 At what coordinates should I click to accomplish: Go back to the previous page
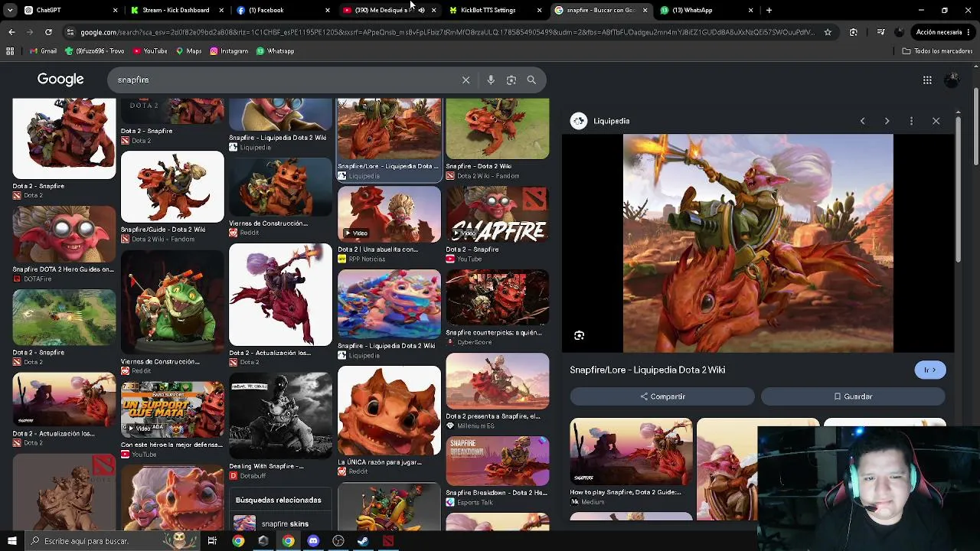click(11, 32)
